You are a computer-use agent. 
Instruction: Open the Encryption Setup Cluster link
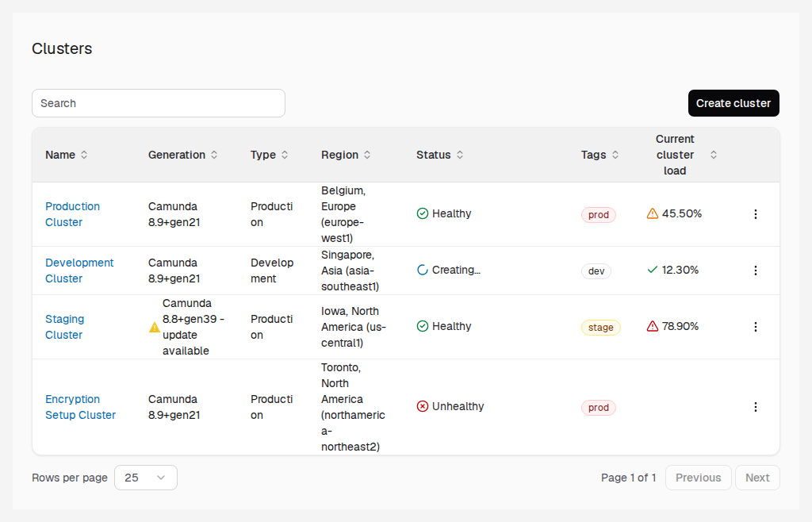(x=80, y=408)
